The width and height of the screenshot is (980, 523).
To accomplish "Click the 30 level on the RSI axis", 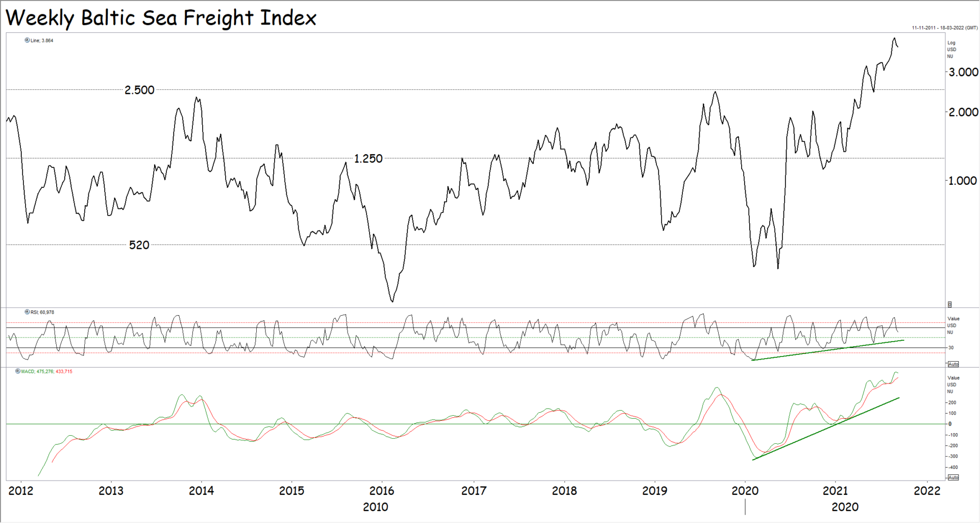I will pyautogui.click(x=951, y=348).
